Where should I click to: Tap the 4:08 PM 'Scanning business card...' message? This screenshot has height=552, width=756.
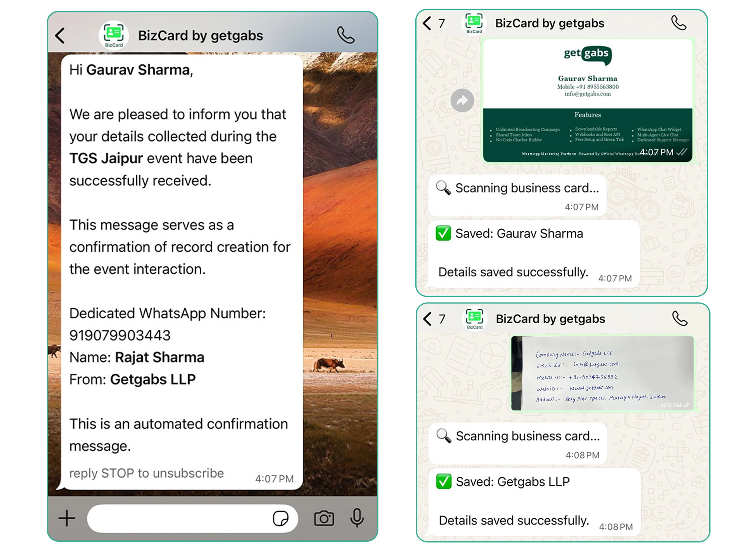click(518, 443)
